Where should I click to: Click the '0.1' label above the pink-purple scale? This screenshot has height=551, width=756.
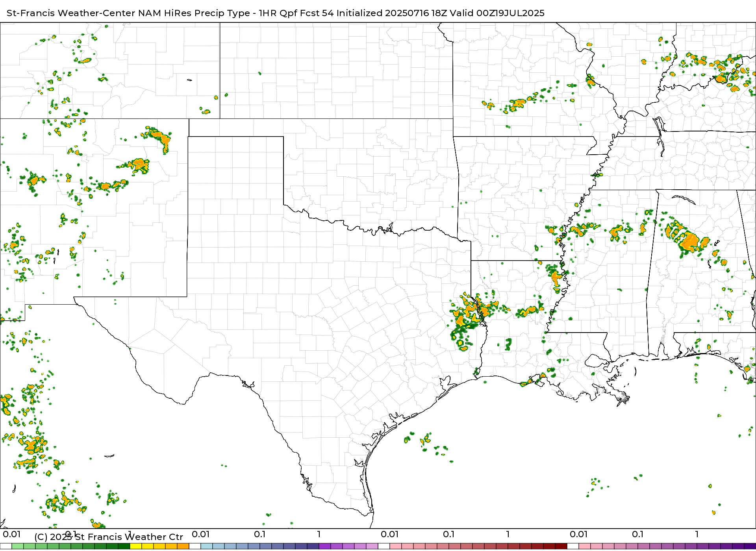[x=638, y=534]
